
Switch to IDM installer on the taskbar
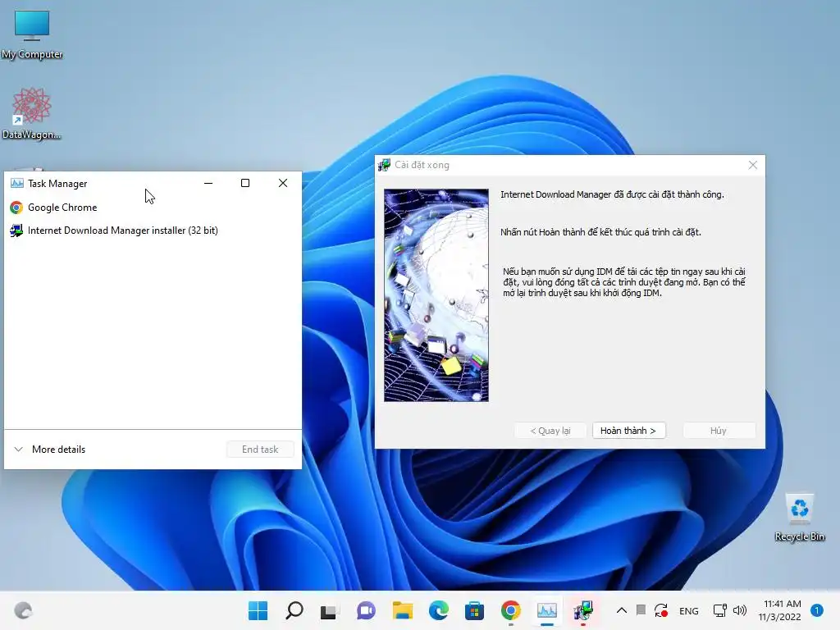pos(583,610)
